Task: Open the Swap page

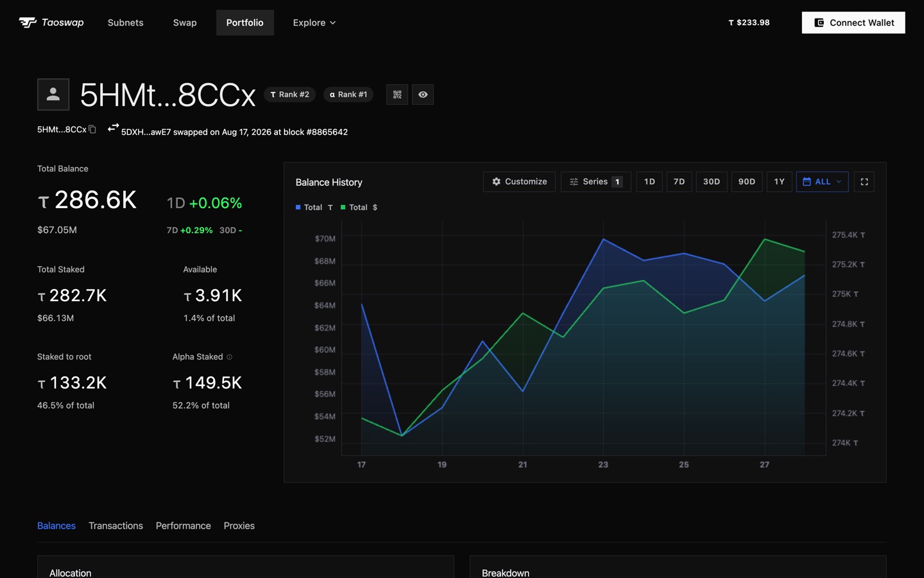Action: (x=185, y=22)
